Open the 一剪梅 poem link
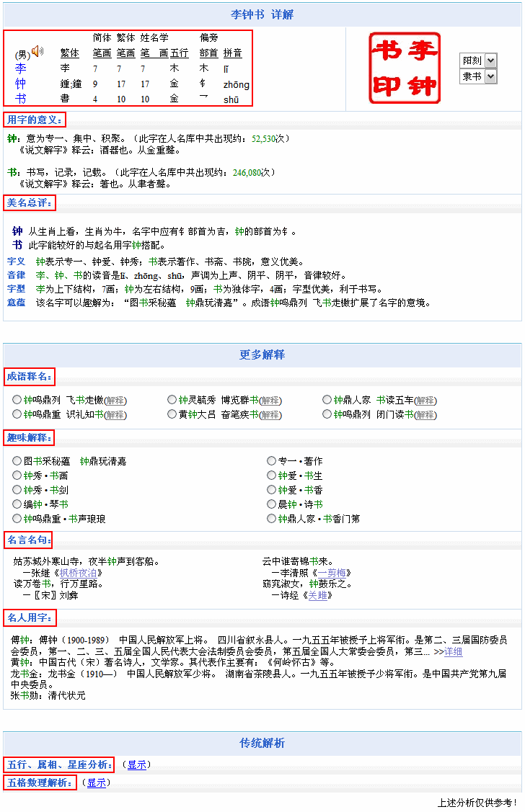 (x=332, y=573)
